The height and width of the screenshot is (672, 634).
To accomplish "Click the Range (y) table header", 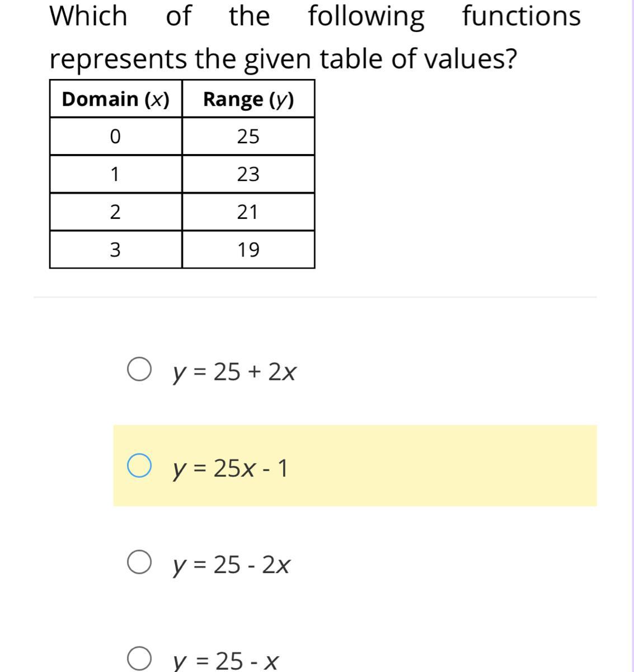I will [248, 99].
